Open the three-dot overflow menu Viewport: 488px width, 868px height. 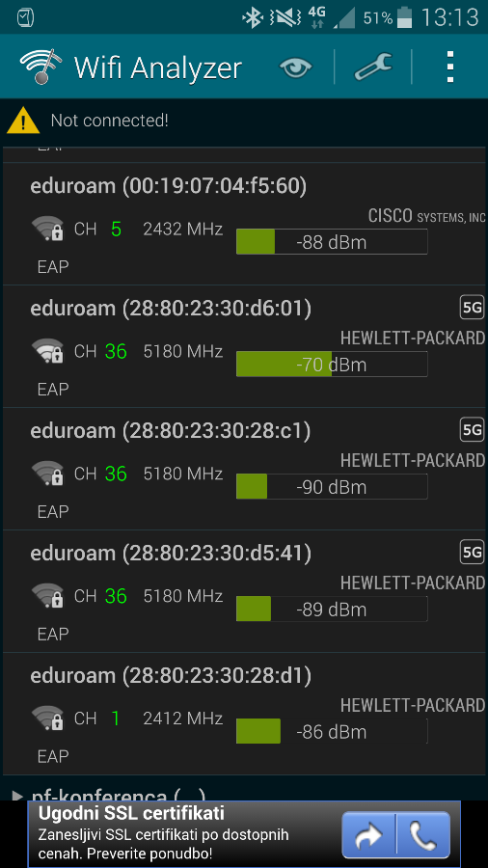pos(450,67)
